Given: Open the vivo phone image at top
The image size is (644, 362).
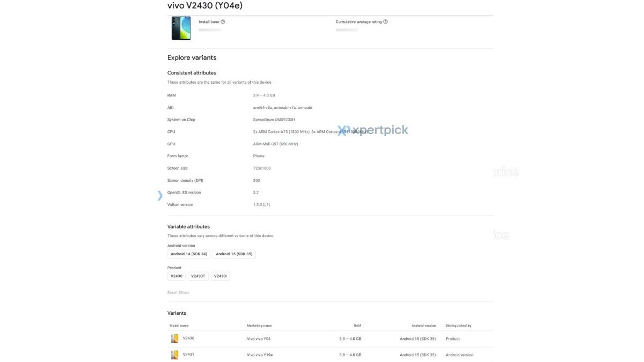Looking at the screenshot, I should 181,28.
